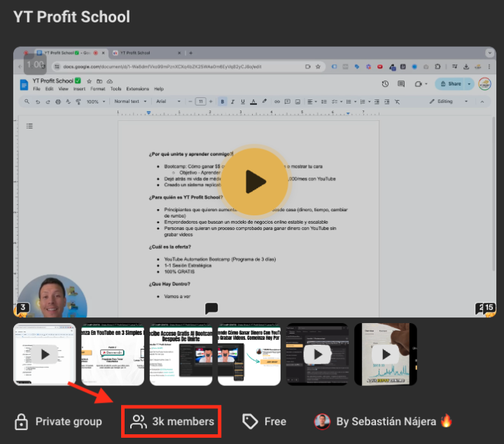Viewport: 504px width, 444px height.
Task: Increase font size with plus
Action: pyautogui.click(x=211, y=101)
